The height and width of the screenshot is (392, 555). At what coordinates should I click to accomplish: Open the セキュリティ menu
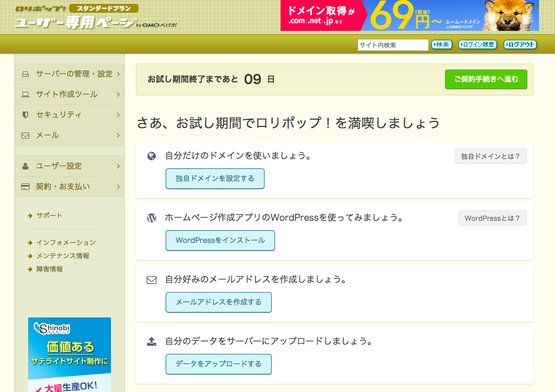70,115
